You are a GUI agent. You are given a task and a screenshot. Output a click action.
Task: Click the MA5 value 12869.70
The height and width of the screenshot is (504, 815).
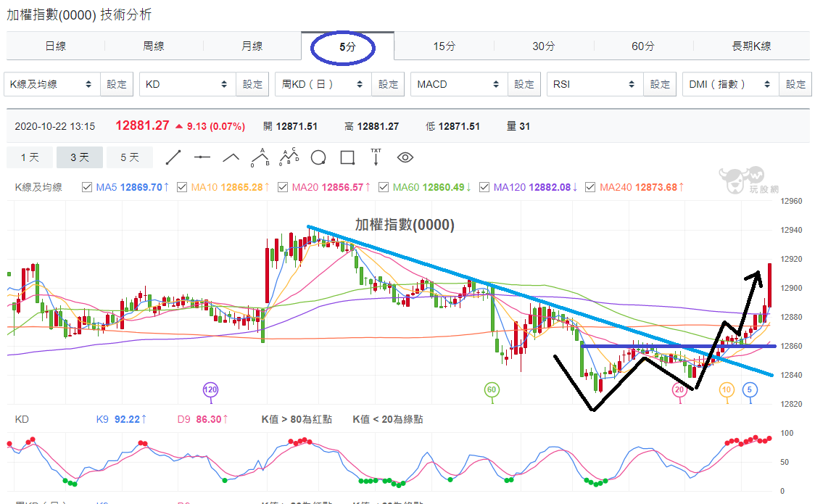point(141,187)
